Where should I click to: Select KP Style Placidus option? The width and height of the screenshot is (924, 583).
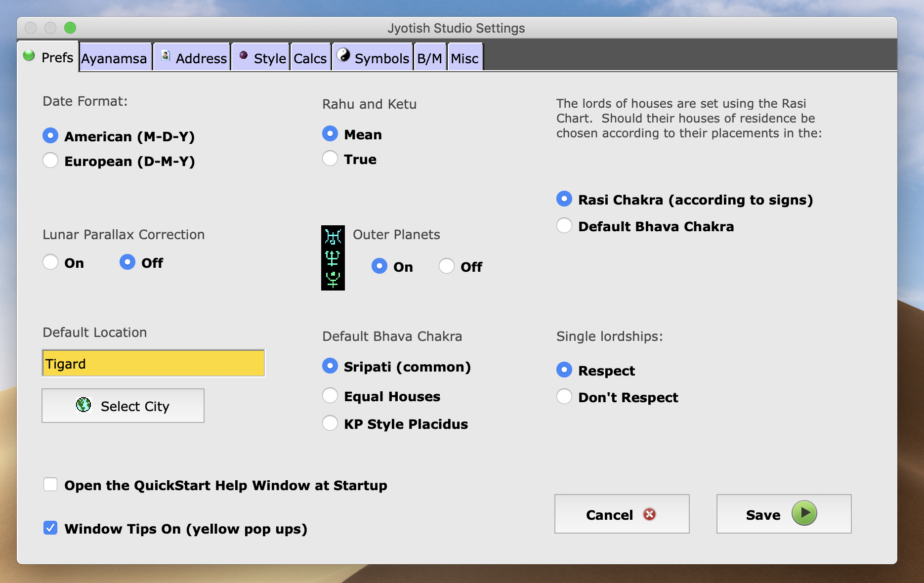(330, 423)
